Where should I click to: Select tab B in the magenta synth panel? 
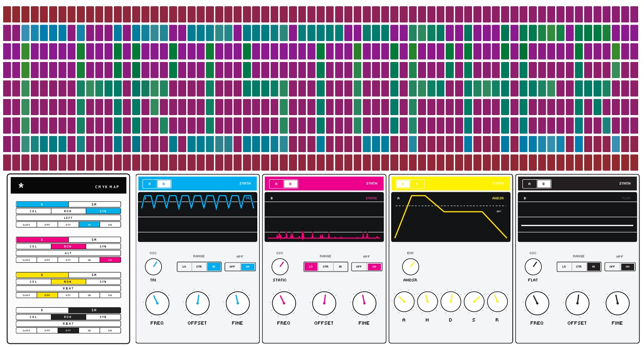[291, 184]
